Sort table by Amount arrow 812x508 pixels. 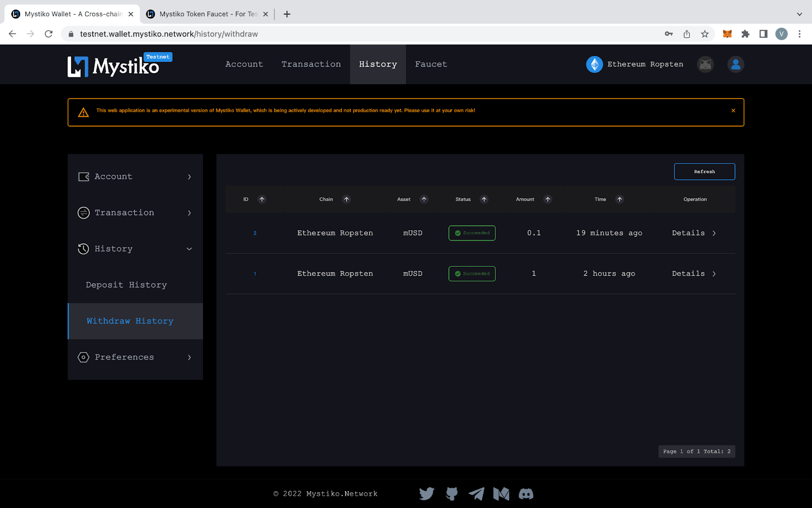point(548,199)
